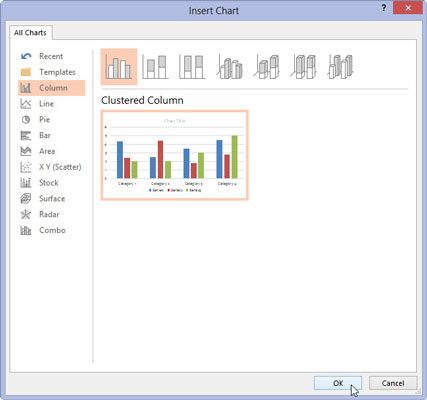Select the Stacked Column chart subtype icon

click(x=155, y=67)
